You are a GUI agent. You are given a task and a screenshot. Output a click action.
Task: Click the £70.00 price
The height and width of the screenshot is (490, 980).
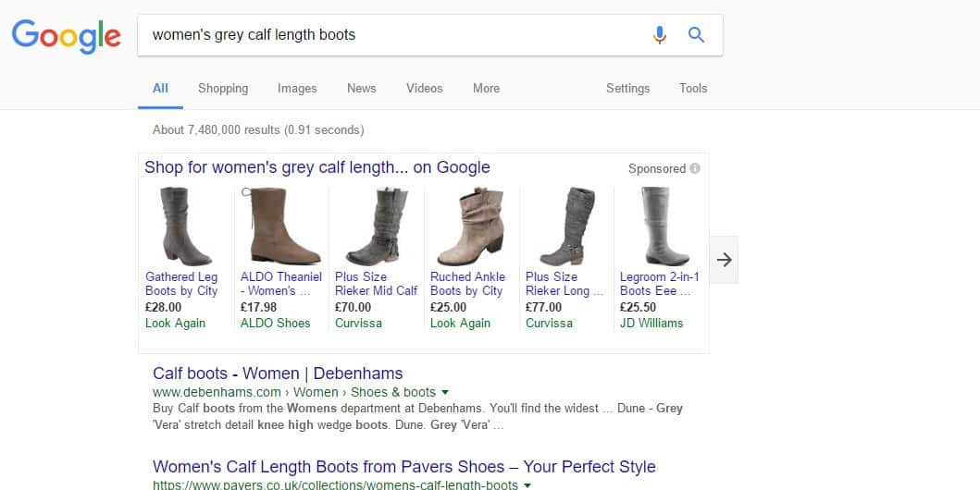point(354,307)
